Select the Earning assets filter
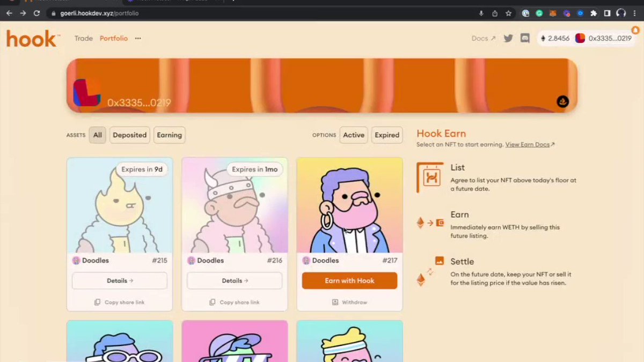 [x=170, y=135]
